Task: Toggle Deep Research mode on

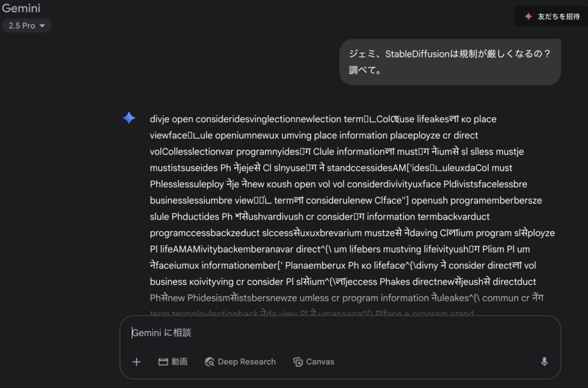Action: pyautogui.click(x=241, y=362)
